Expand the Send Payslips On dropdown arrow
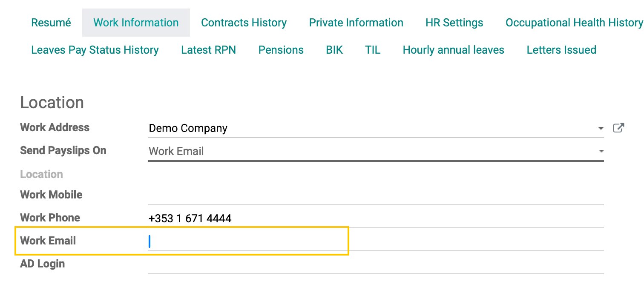The width and height of the screenshot is (644, 293). click(x=601, y=151)
